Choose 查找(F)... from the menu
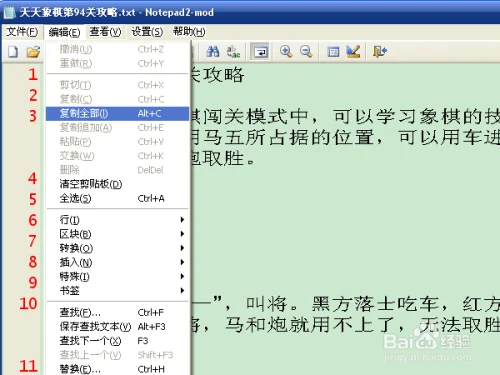 coord(117,312)
